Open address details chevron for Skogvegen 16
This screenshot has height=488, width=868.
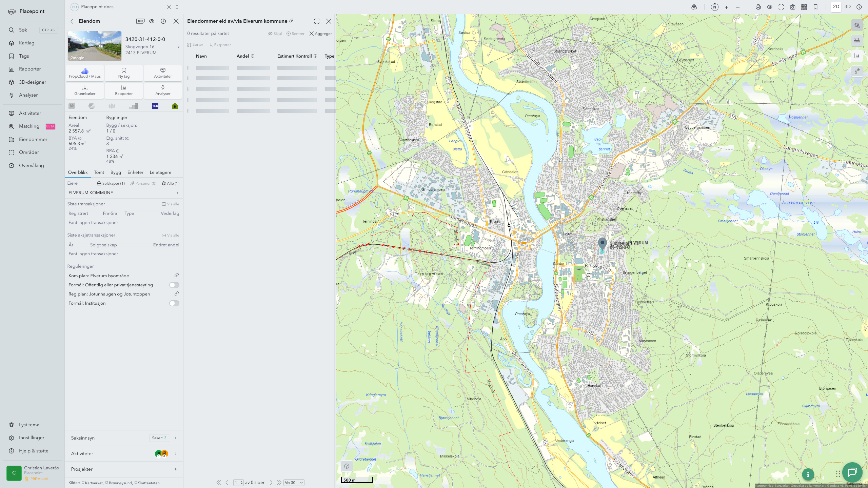click(179, 47)
